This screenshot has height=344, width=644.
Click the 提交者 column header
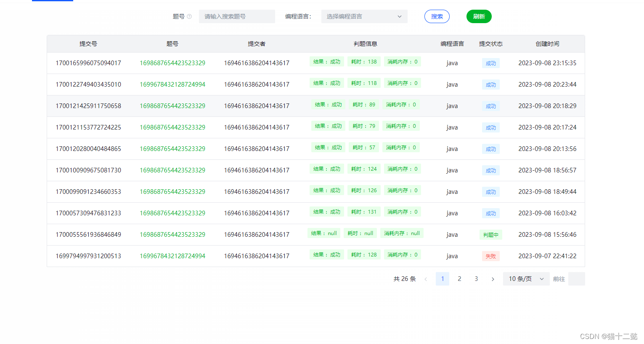(257, 44)
